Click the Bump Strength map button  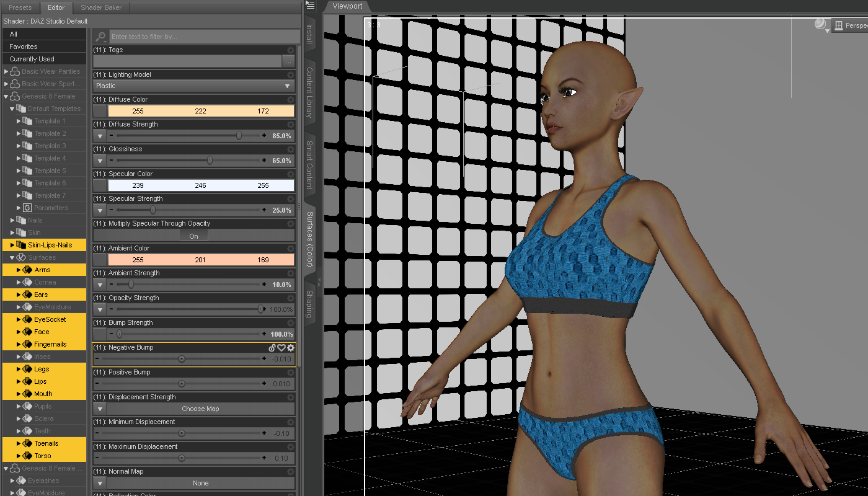pos(100,334)
